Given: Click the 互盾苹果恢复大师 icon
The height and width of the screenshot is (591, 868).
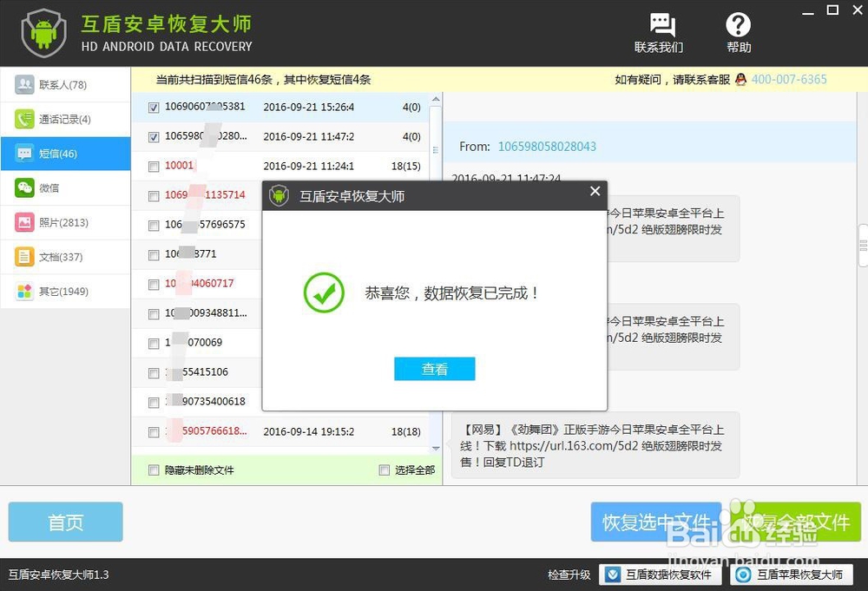Looking at the screenshot, I should coord(744,575).
